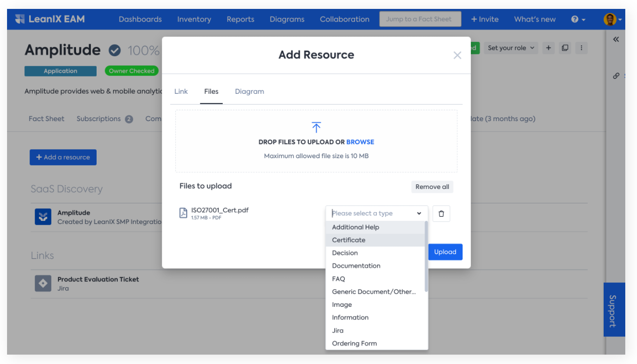Viewport: 637px width, 364px height.
Task: Select Generic Document/Other option
Action: pos(375,292)
